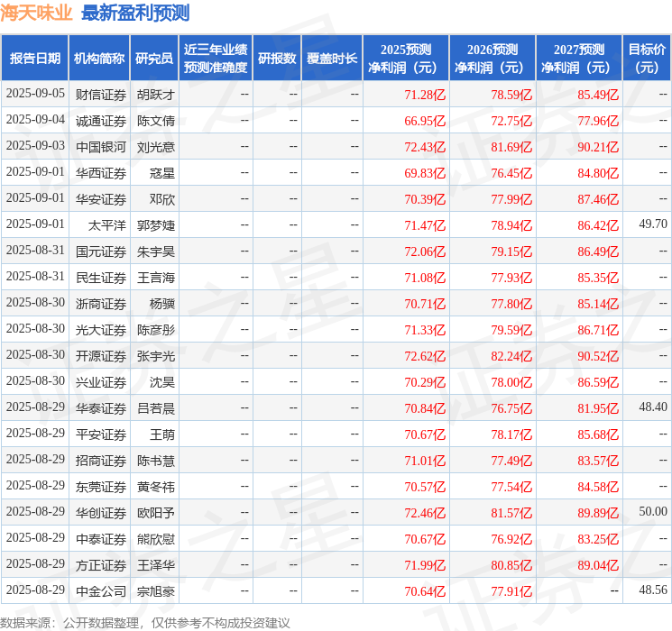672x631 pixels.
Task: Click the 2025-09-05 report date cell
Action: 35,94
